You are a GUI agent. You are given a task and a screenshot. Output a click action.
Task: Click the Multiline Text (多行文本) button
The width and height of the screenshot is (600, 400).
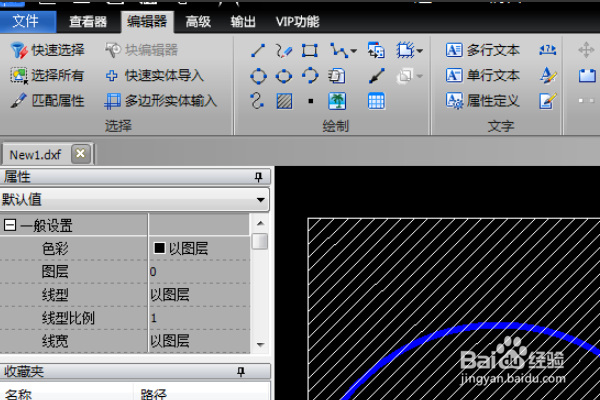point(483,50)
